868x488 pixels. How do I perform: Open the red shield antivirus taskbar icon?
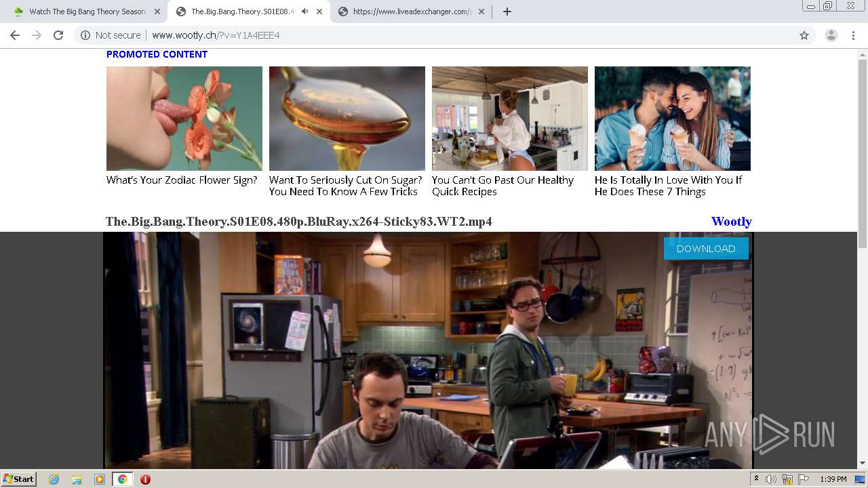145,479
